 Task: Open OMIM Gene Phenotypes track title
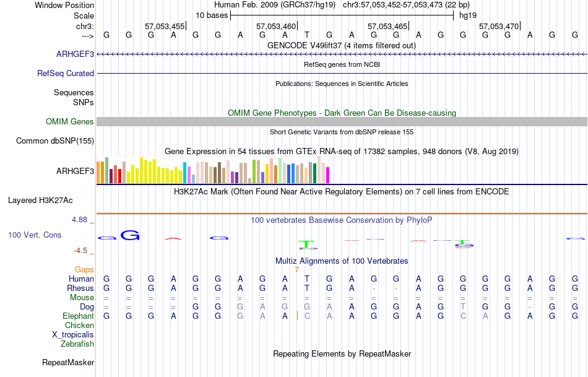click(342, 113)
